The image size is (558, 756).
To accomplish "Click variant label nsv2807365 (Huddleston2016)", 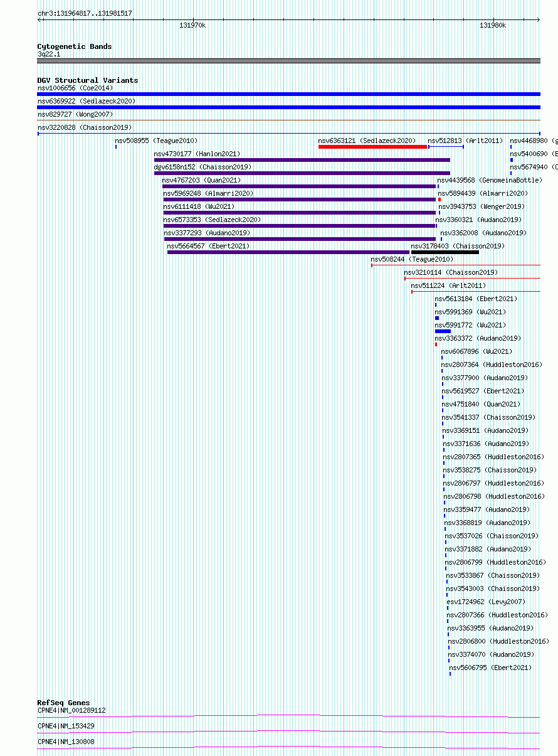I will point(493,457).
